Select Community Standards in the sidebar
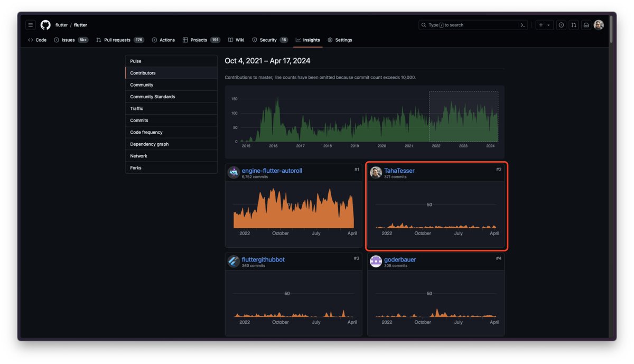 (x=171, y=97)
